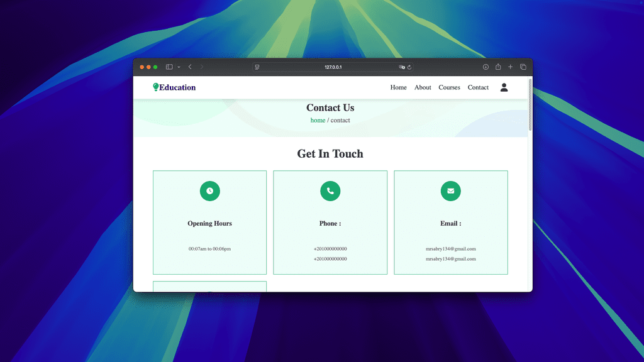Click the Get In Touch heading
Viewport: 644px width, 362px height.
(x=330, y=153)
